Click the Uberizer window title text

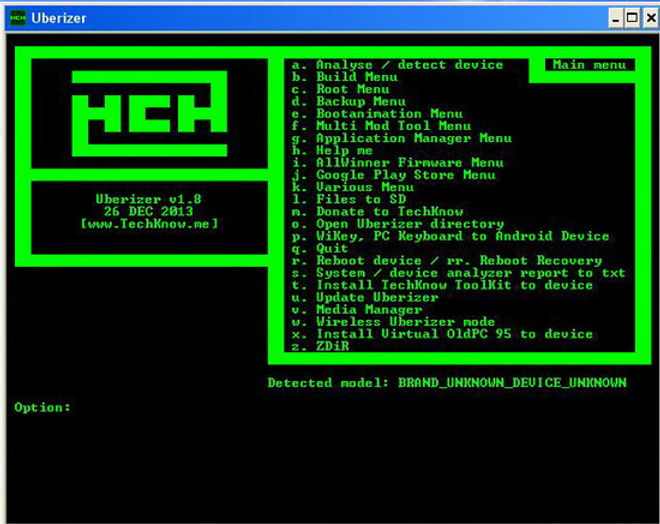59,18
